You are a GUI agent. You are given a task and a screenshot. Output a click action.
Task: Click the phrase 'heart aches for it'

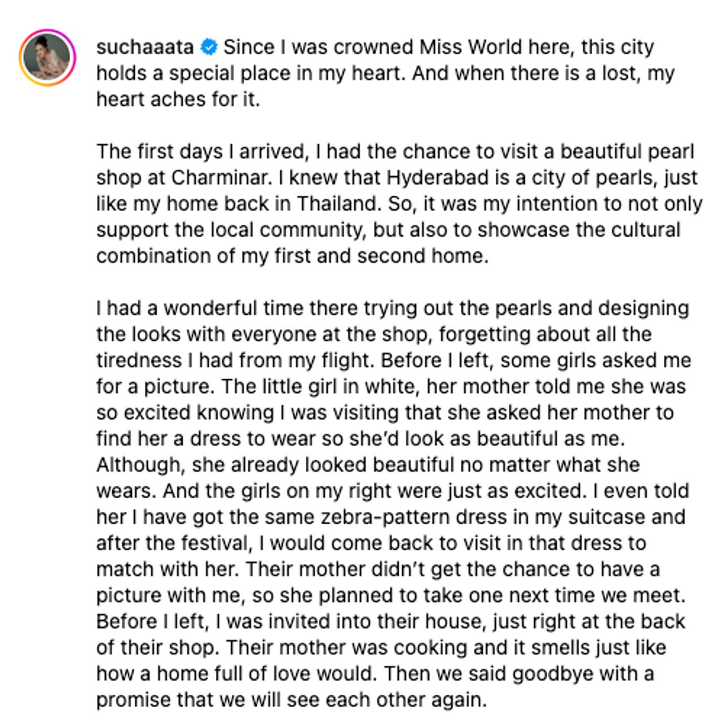point(177,99)
